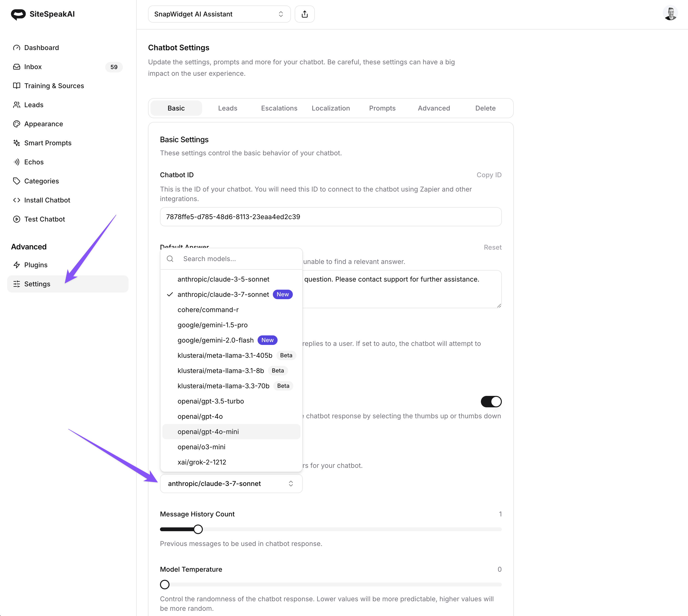The image size is (688, 616).
Task: Click the user profile avatar
Action: pos(670,14)
